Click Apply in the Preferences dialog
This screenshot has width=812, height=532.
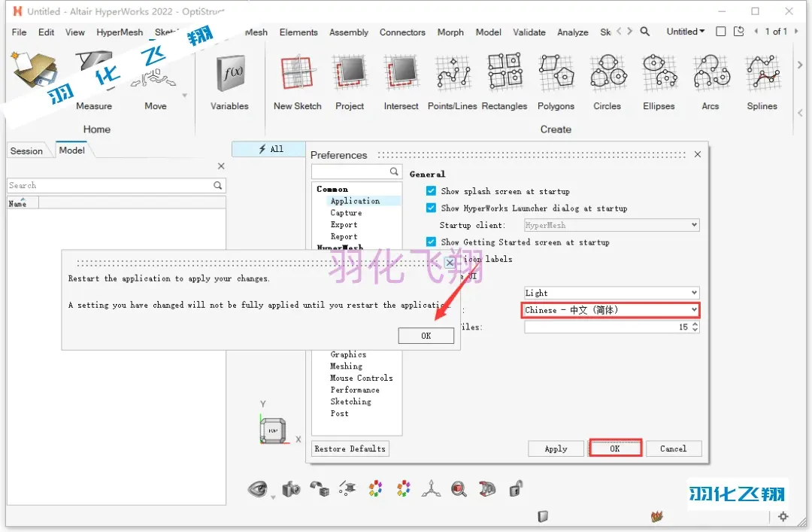(x=556, y=448)
